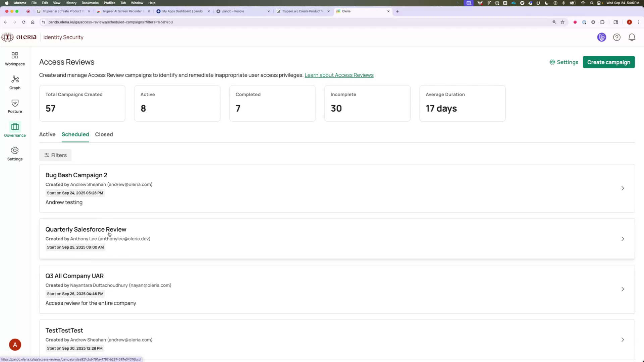Image resolution: width=644 pixels, height=362 pixels.
Task: Open the Learn about Access Reviews link
Action: [x=339, y=75]
